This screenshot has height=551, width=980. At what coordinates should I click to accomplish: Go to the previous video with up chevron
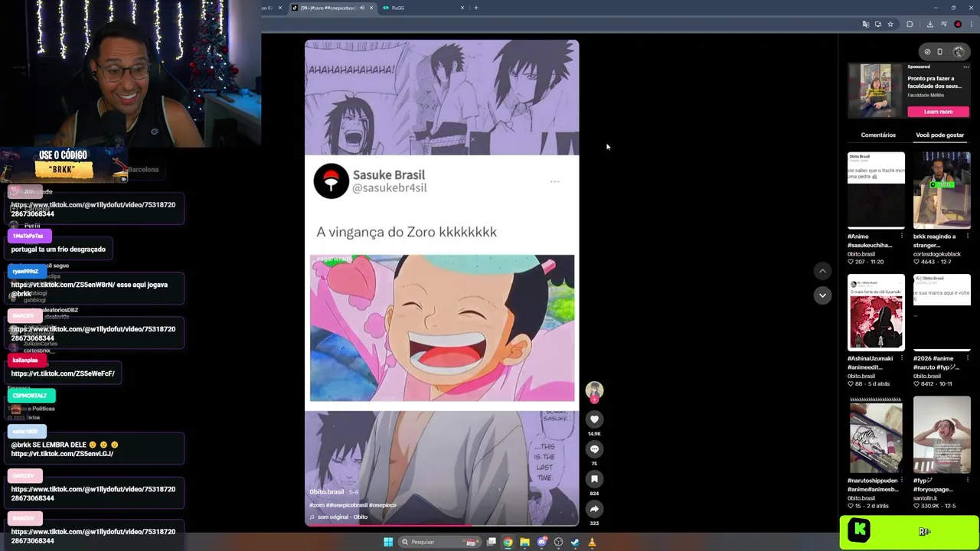click(x=822, y=271)
